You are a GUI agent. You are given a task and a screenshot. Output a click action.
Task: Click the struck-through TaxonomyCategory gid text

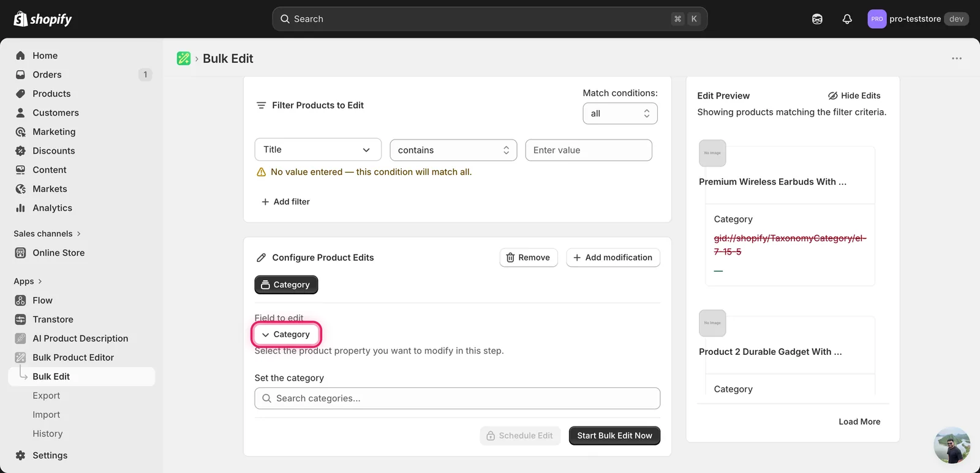point(790,245)
